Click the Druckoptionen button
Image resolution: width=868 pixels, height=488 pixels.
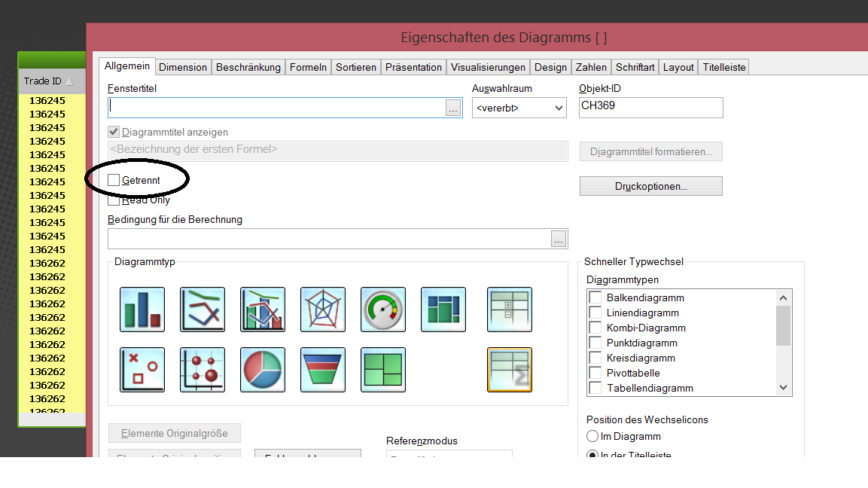[x=651, y=186]
